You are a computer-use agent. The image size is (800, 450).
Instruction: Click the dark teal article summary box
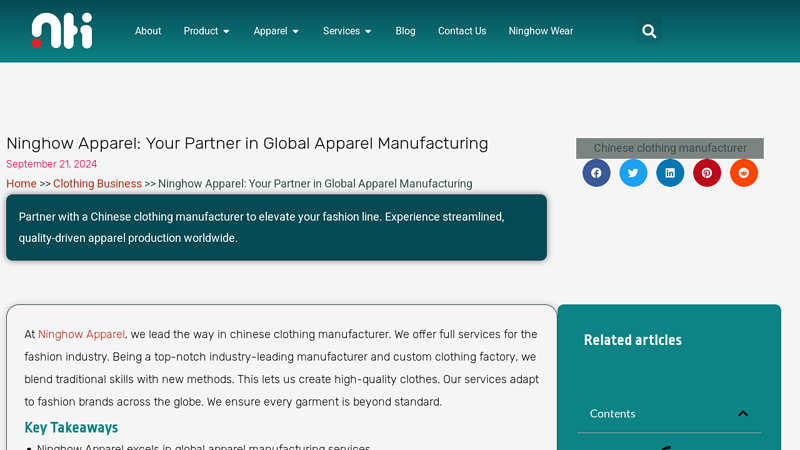point(277,228)
